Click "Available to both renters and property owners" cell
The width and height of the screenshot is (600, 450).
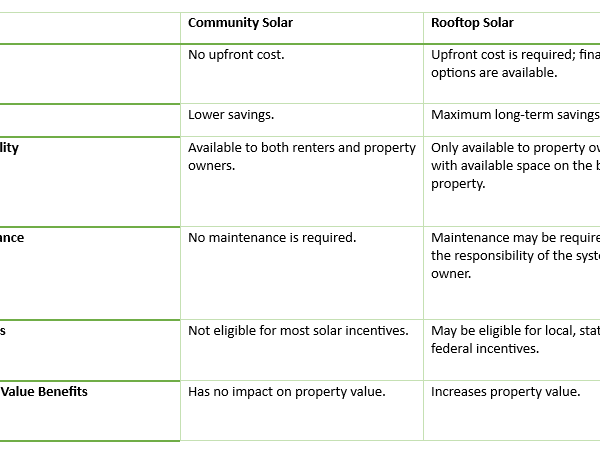click(301, 157)
